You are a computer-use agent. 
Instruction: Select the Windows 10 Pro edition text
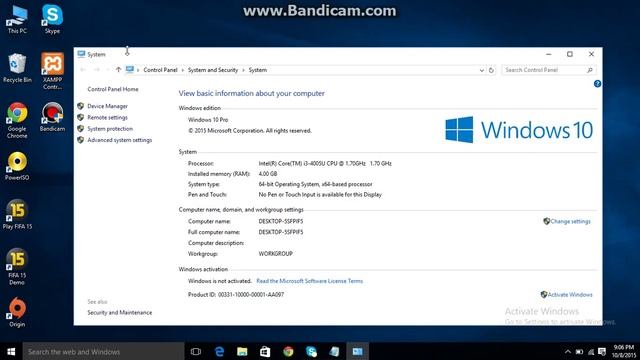(x=208, y=120)
